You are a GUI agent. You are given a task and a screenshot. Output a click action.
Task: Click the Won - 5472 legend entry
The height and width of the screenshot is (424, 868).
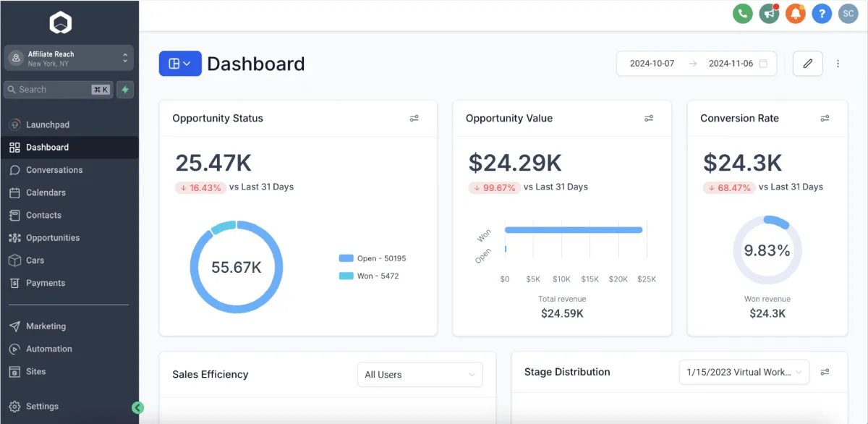[x=369, y=276]
